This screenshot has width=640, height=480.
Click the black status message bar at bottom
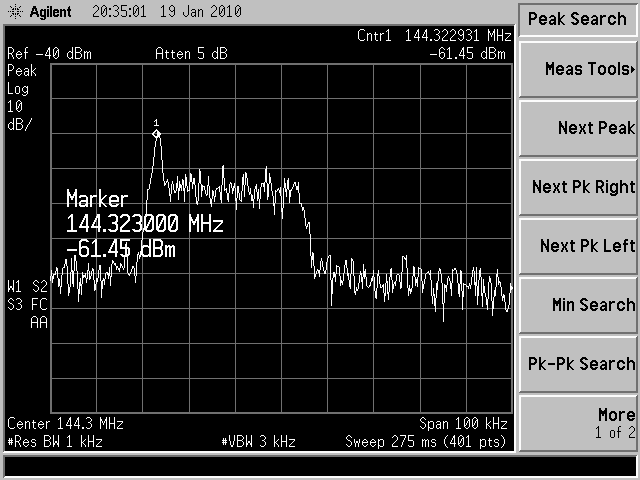coord(320,466)
